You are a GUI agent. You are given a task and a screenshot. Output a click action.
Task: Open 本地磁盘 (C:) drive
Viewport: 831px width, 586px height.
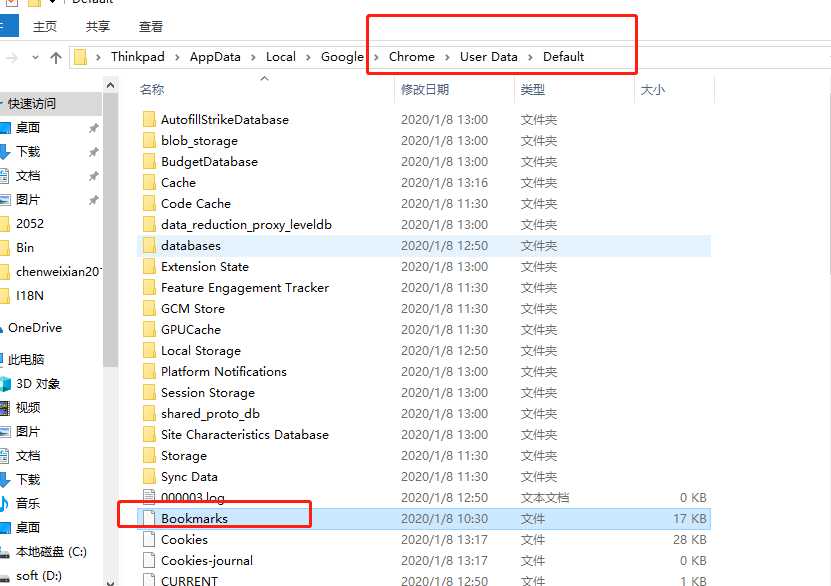coord(51,552)
